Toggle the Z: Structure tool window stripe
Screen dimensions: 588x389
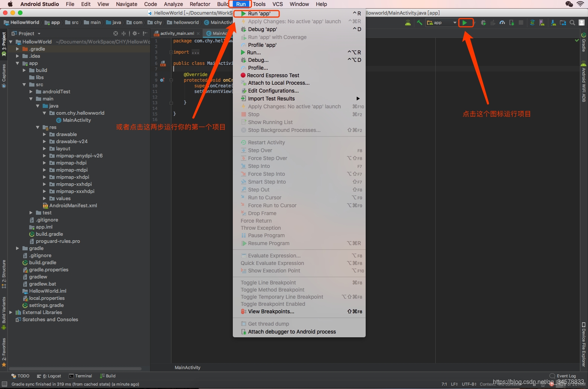(4, 274)
